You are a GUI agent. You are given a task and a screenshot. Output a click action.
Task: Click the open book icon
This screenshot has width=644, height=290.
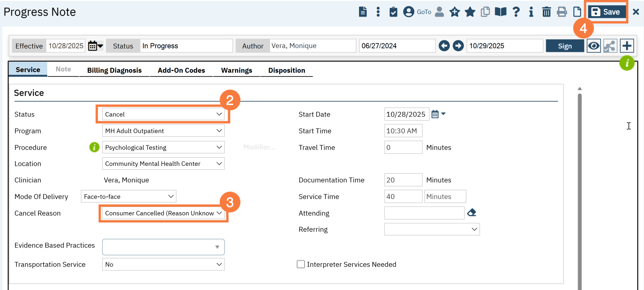[501, 12]
